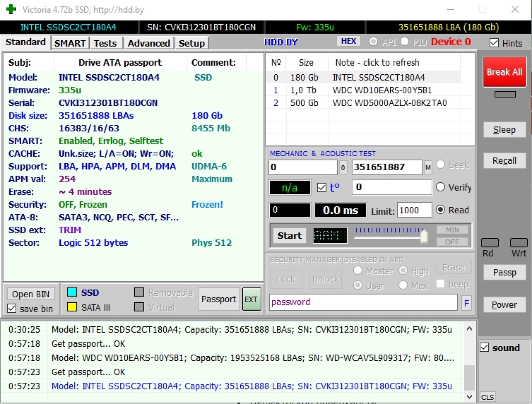Toggle the Hints checkbox
The height and width of the screenshot is (404, 532).
494,43
